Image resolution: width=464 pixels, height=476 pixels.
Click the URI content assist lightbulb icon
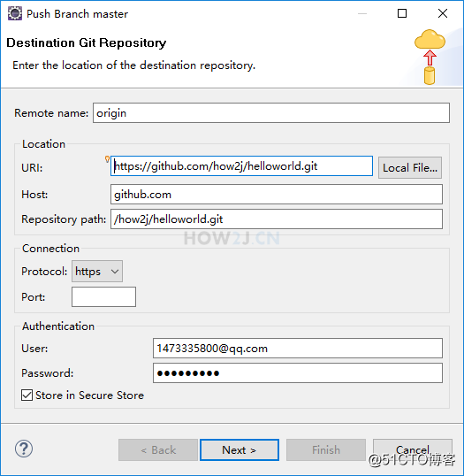[107, 159]
